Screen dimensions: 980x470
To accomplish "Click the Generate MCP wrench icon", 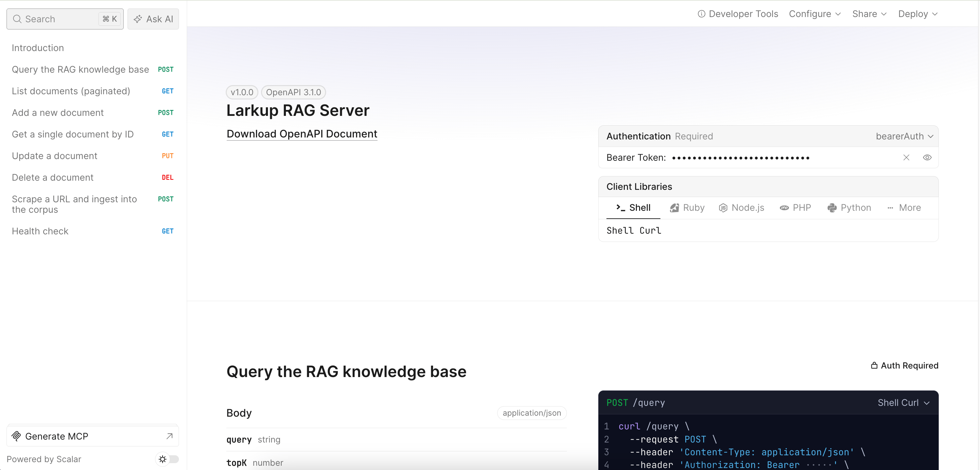I will click(16, 436).
